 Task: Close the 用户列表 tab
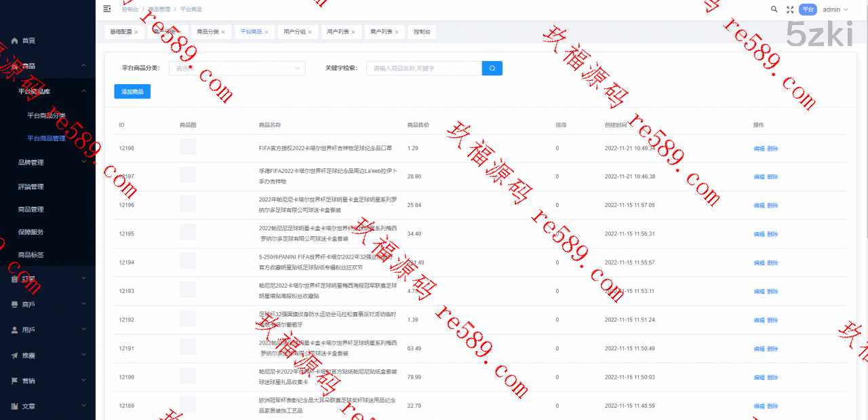[x=353, y=32]
